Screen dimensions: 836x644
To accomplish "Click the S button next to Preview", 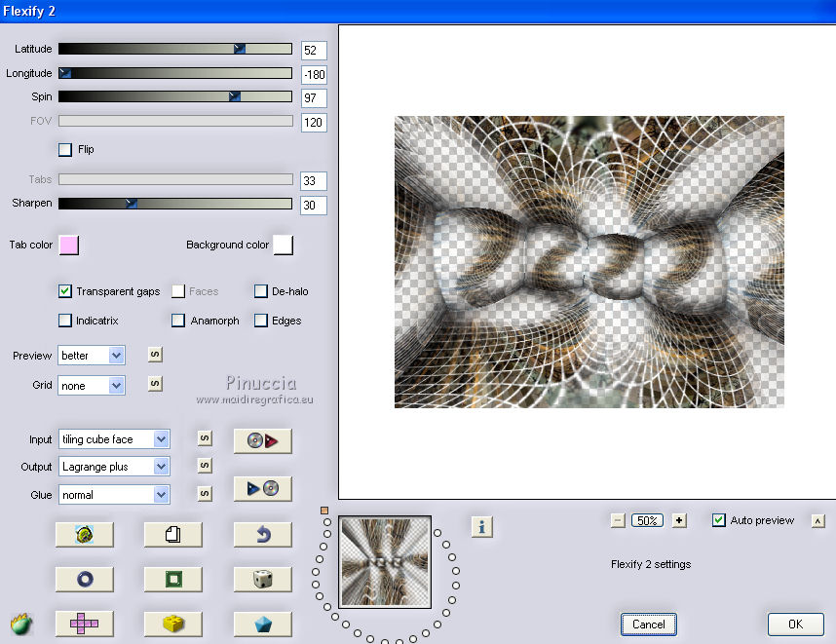I will click(155, 355).
